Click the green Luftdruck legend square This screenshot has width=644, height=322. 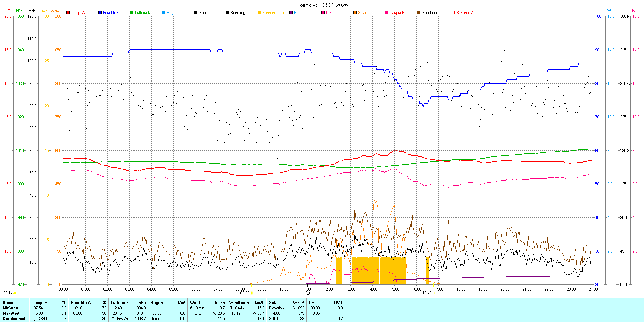132,13
